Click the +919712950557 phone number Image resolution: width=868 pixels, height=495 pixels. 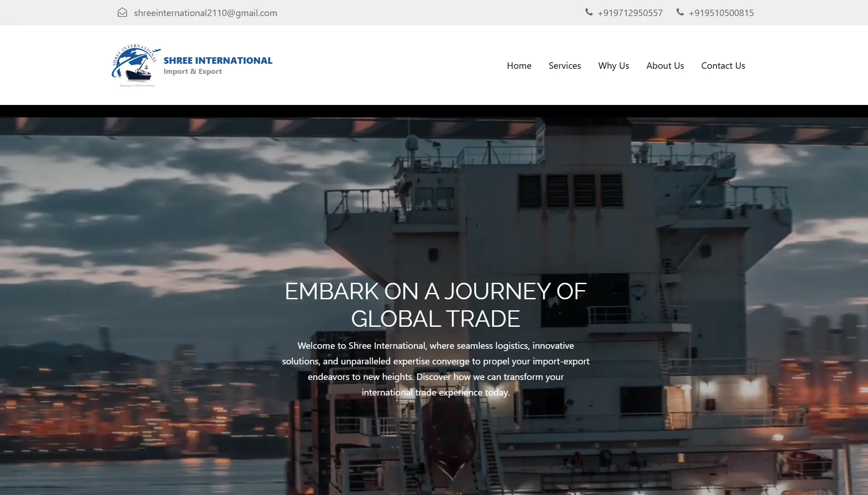point(630,13)
